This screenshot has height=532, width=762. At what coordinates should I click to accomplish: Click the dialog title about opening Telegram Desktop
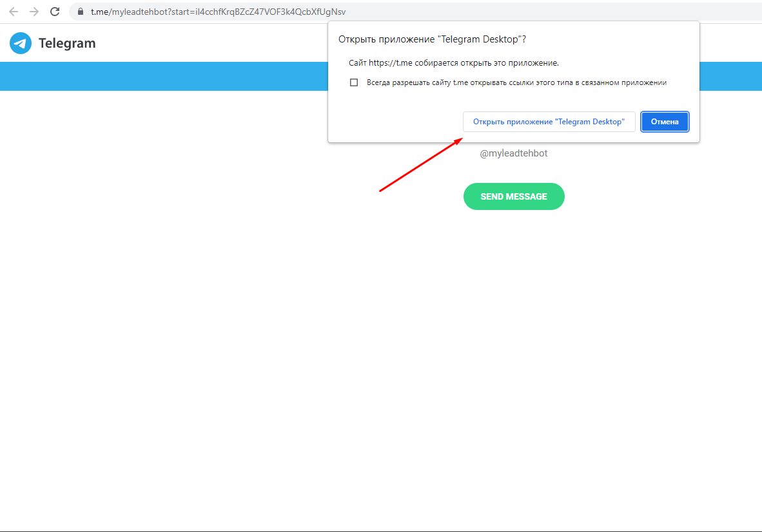[x=432, y=39]
